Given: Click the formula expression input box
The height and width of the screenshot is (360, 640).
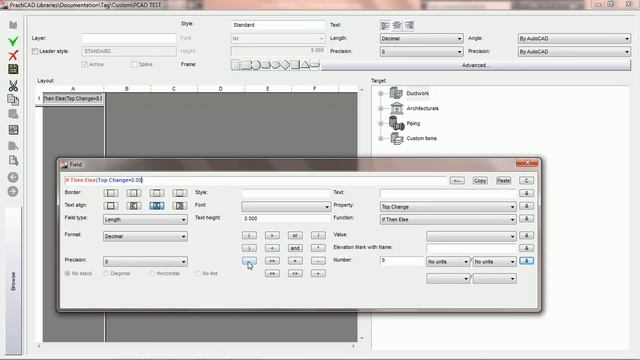Looking at the screenshot, I should pyautogui.click(x=255, y=180).
